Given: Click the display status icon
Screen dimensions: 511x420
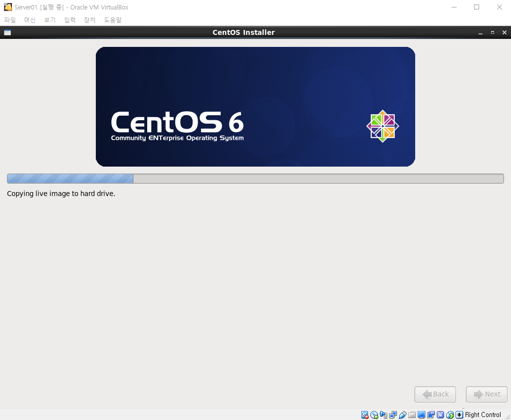Looking at the screenshot, I should click(421, 415).
